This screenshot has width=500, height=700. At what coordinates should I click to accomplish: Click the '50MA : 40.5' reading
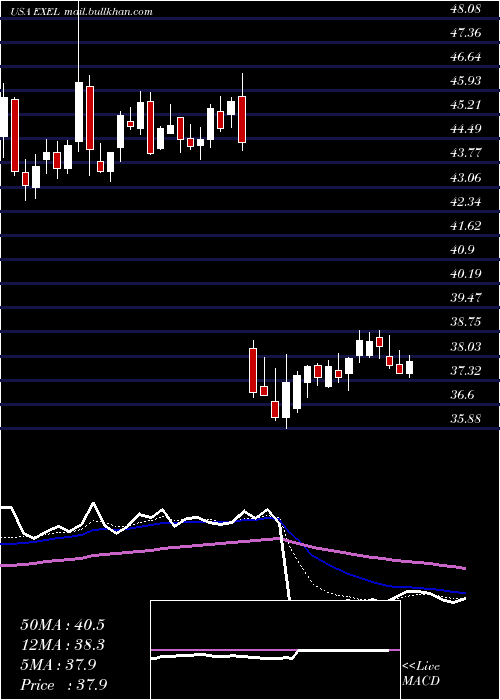62,625
